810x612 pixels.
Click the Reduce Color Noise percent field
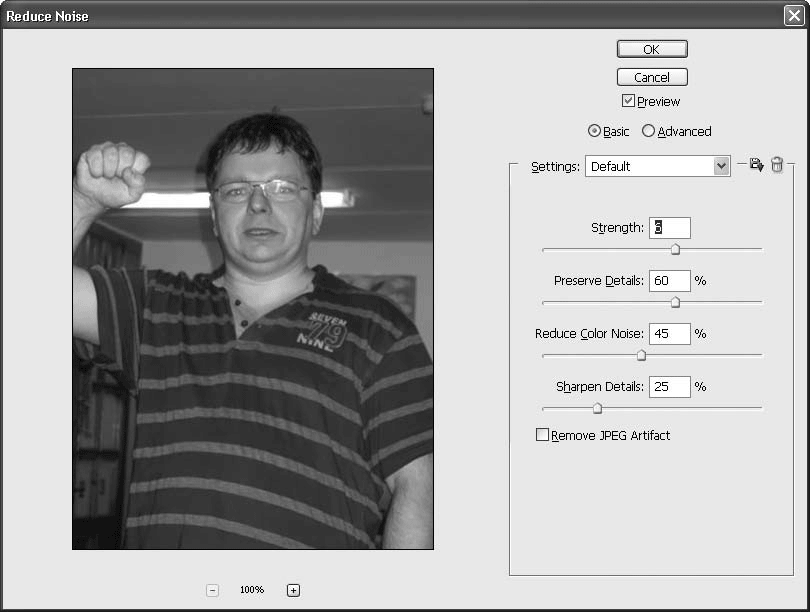pyautogui.click(x=669, y=334)
